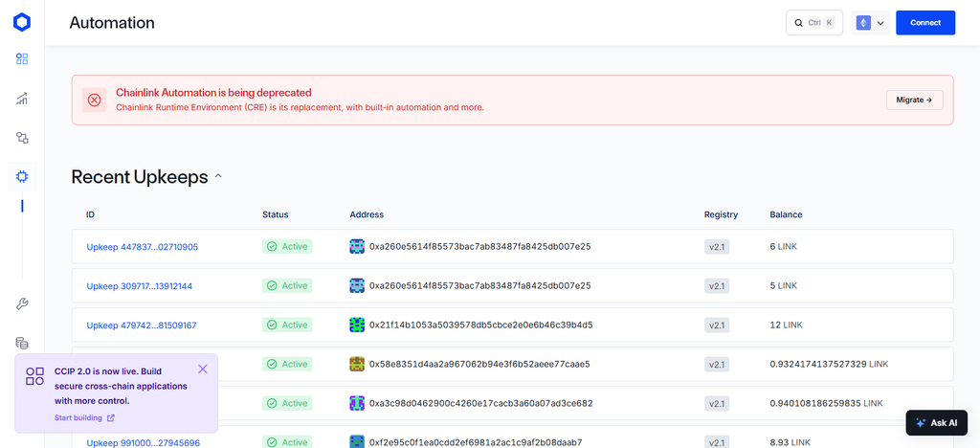Click v2.1 registry badge in 12 LINK row
Viewport: 980px width, 448px height.
click(716, 325)
